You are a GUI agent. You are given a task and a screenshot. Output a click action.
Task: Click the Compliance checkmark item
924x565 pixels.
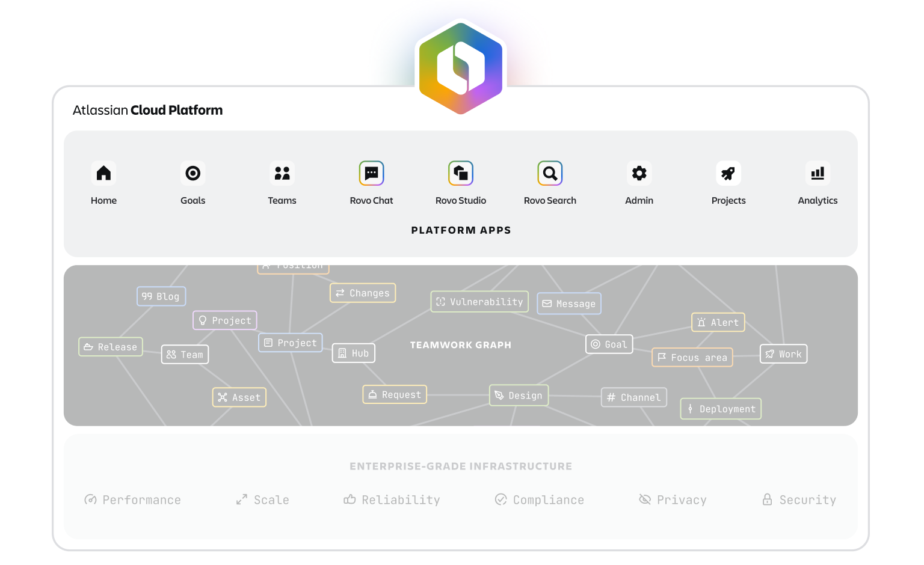pyautogui.click(x=540, y=500)
